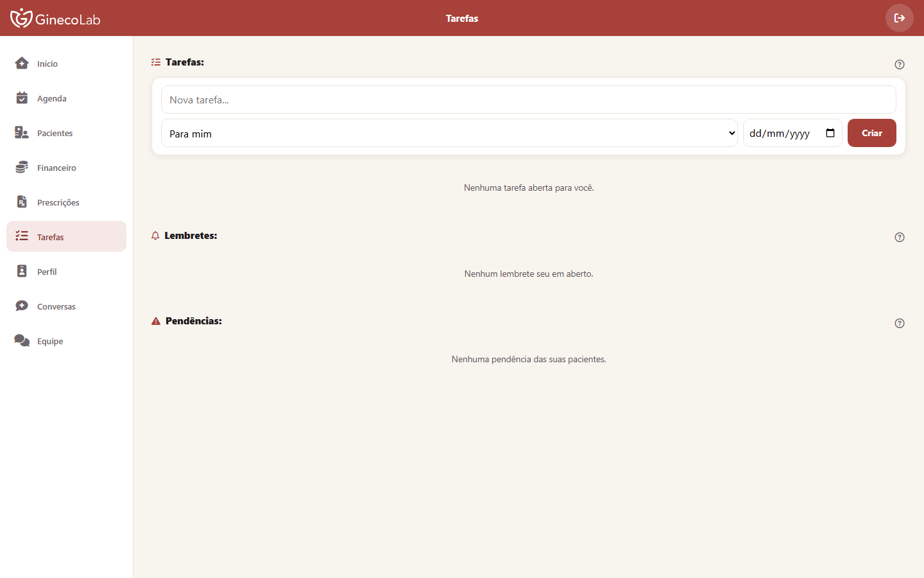Click the Equipe speech bubbles icon
Image resolution: width=924 pixels, height=578 pixels.
[x=22, y=340]
